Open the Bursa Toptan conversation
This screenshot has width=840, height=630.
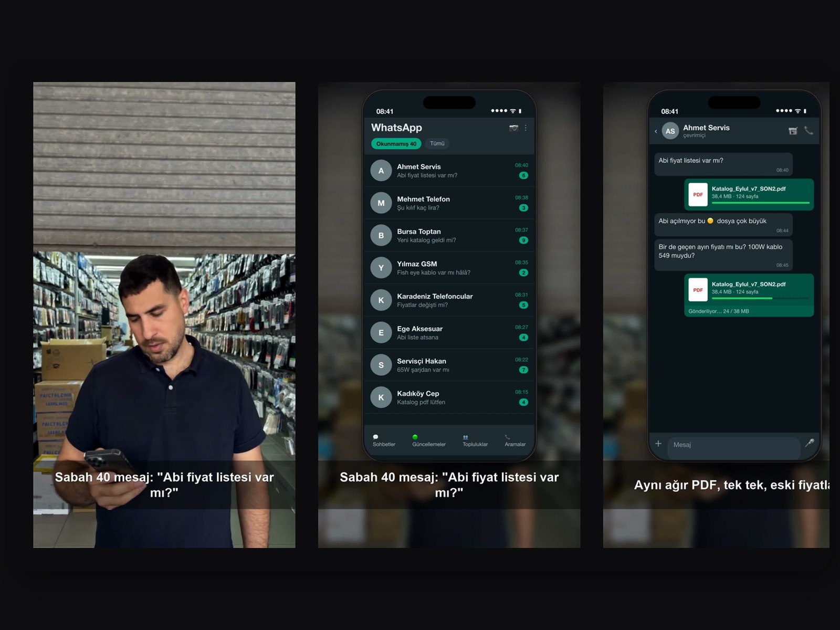click(449, 236)
